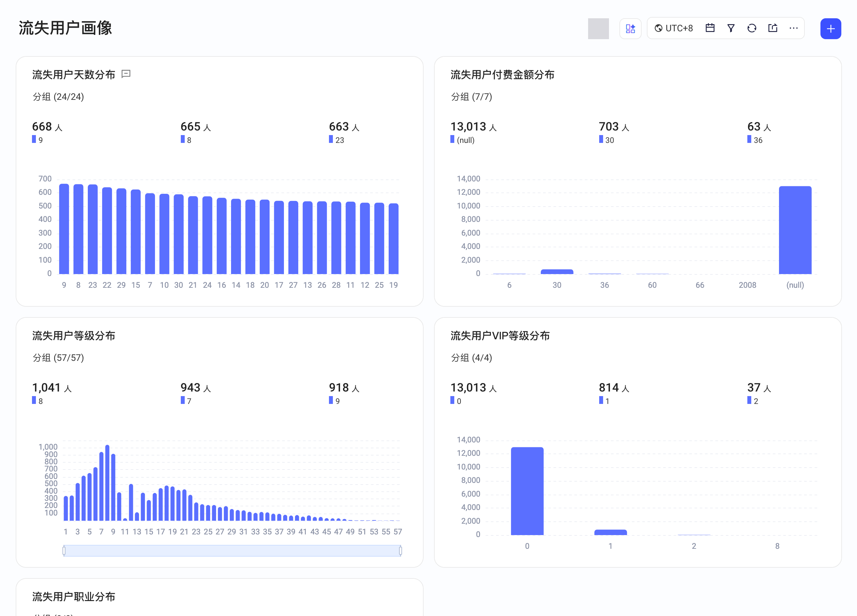Click the 流失用户画像 page title
This screenshot has height=616, width=857.
65,28
